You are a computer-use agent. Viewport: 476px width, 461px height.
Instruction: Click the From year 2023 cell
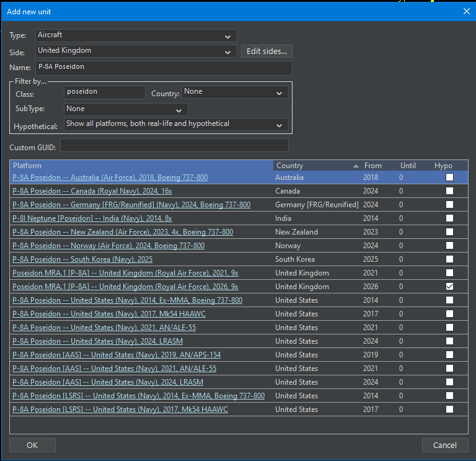(371, 232)
